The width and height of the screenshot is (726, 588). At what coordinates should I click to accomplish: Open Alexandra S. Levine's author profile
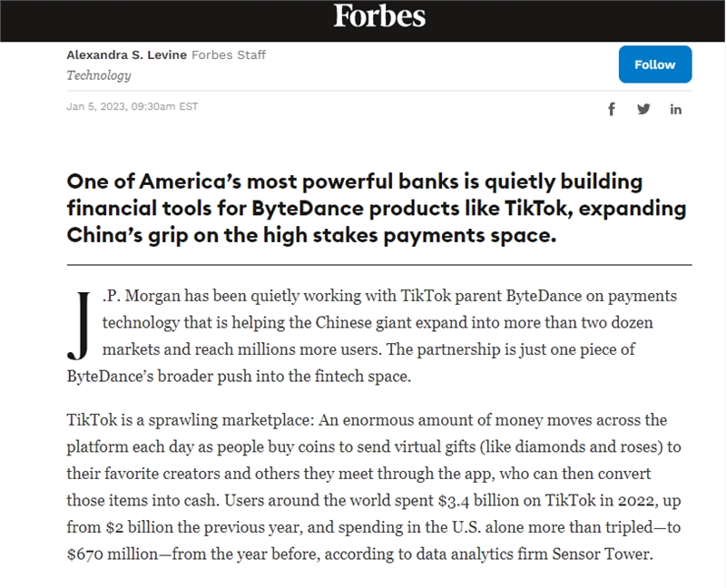tap(126, 54)
